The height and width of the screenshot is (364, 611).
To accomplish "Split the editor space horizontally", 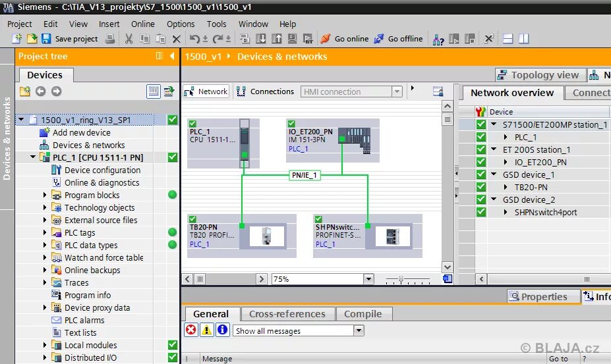I will [508, 39].
